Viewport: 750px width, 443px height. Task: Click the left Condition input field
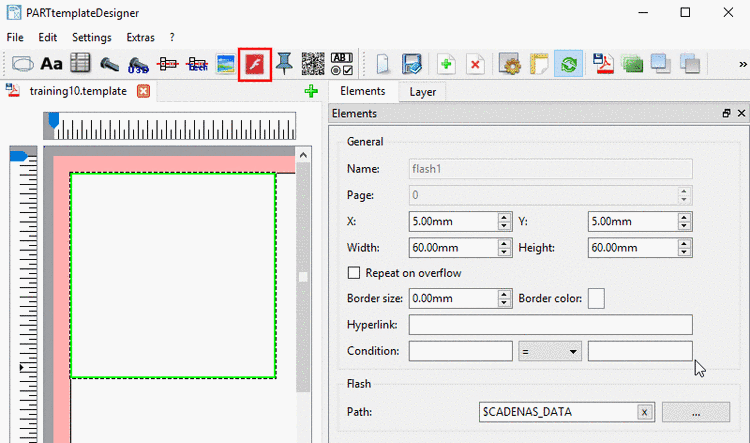(x=461, y=351)
